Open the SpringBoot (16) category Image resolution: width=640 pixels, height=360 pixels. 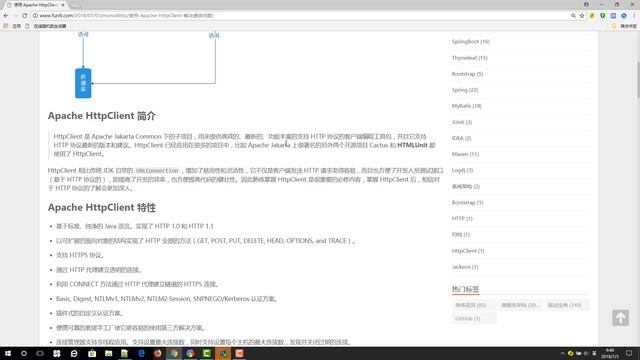click(x=470, y=42)
